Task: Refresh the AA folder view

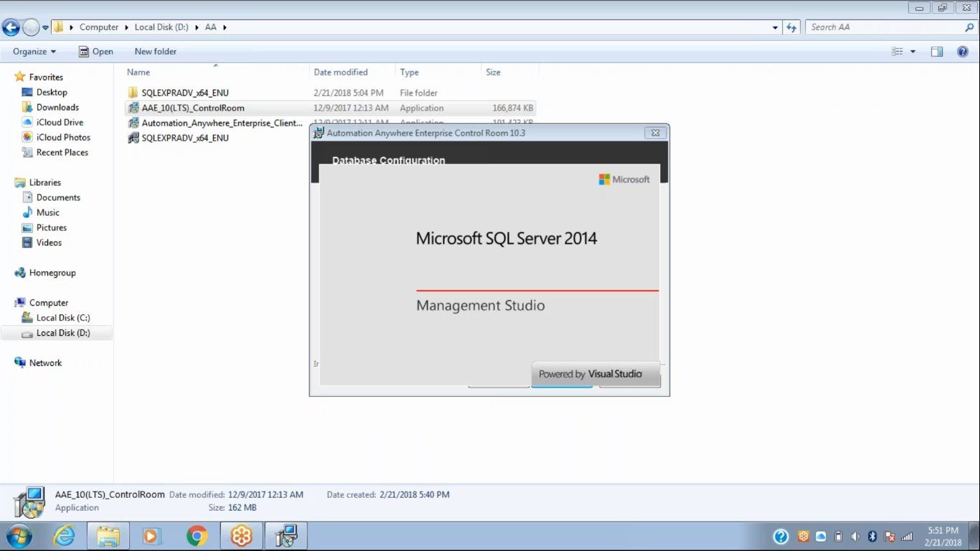Action: [791, 27]
